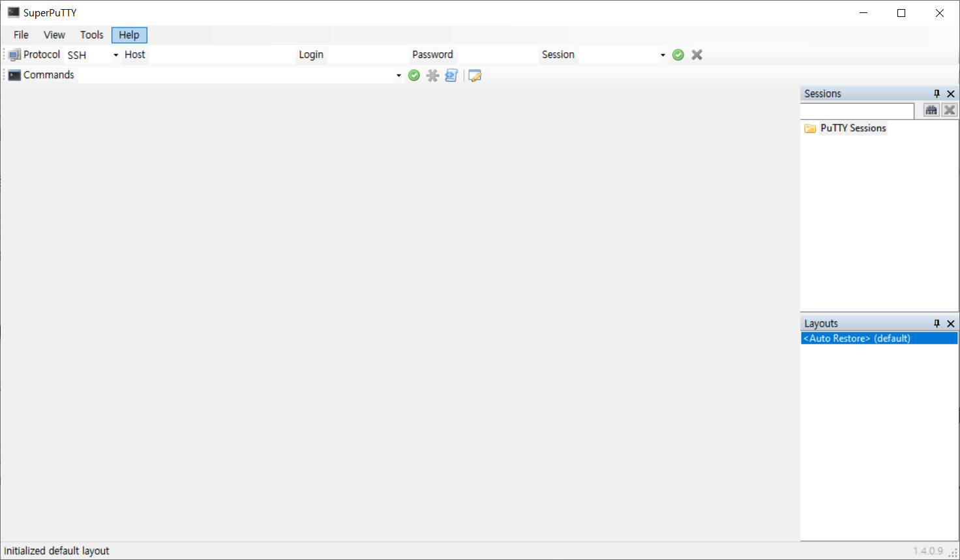Click green connect check icon beside Session

tap(678, 55)
